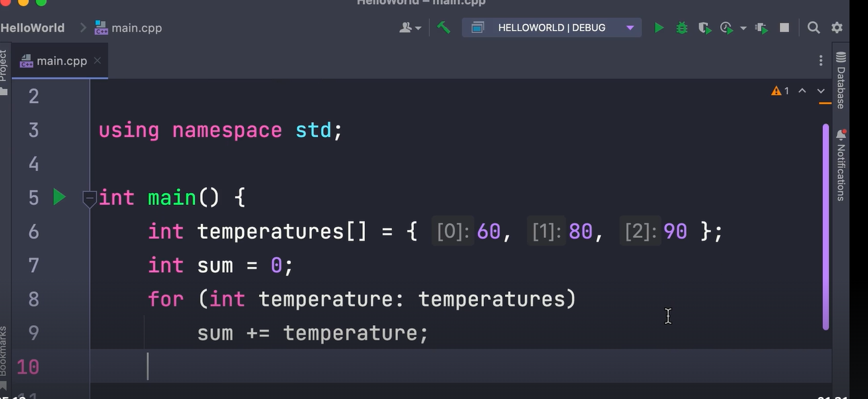Run the HelloWorld program with green play icon
868x399 pixels.
(658, 28)
